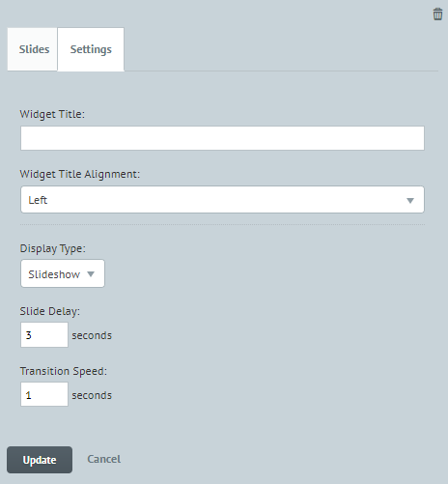The height and width of the screenshot is (484, 448).
Task: Click the Widget Title input field
Action: 222,138
